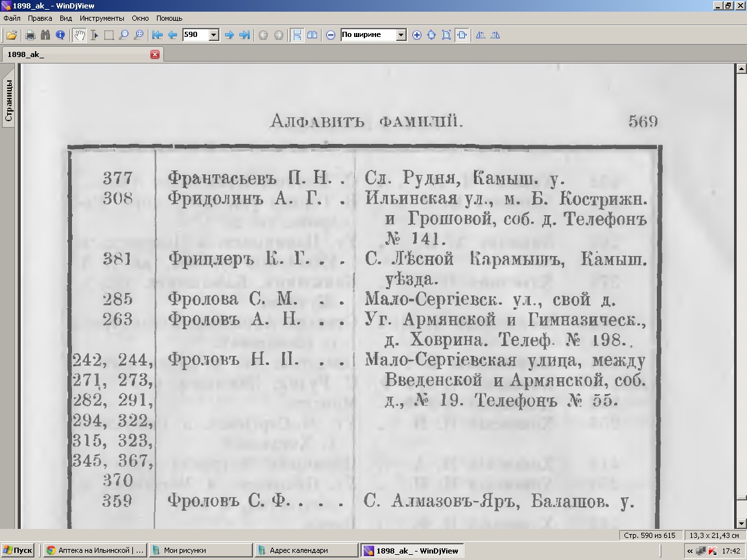Zoom out with the minus circle icon
Screen dimensions: 747x560
pos(331,35)
